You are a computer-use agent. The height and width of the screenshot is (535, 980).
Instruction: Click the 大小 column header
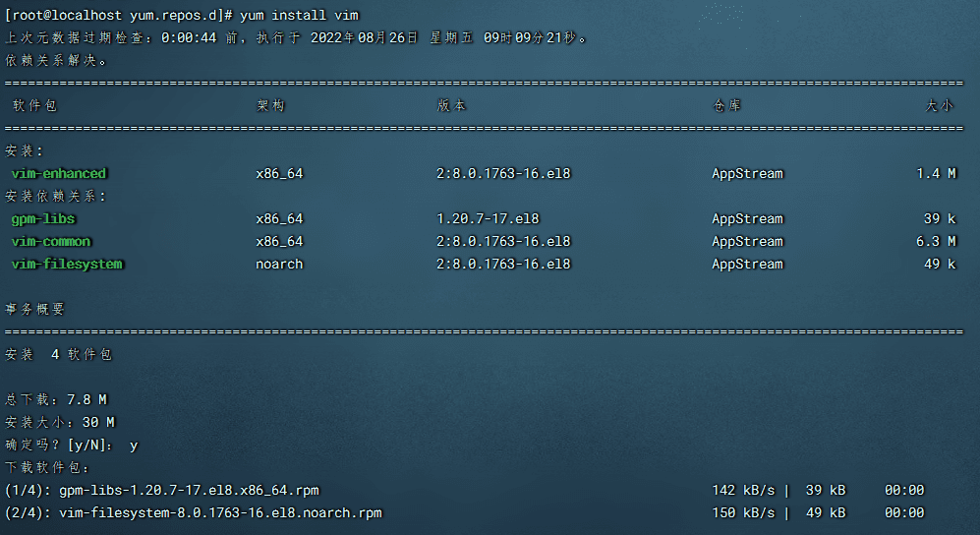(x=939, y=105)
